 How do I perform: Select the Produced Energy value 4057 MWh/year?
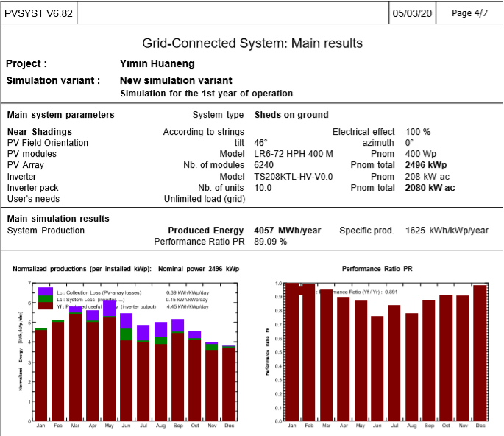[x=287, y=231]
